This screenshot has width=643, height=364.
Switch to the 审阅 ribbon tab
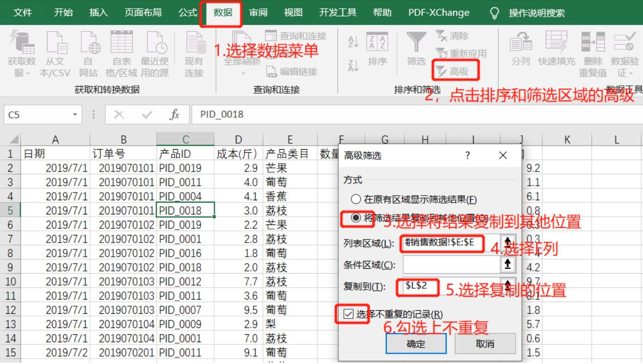pos(258,12)
